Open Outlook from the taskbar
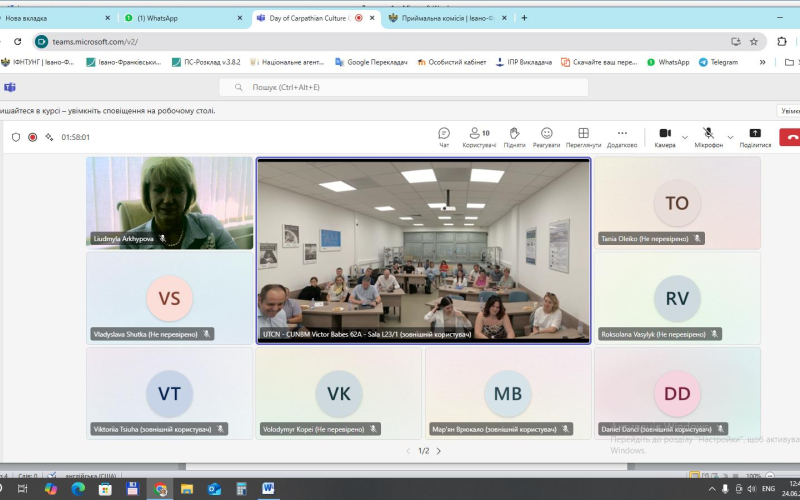This screenshot has width=800, height=500. tap(214, 489)
